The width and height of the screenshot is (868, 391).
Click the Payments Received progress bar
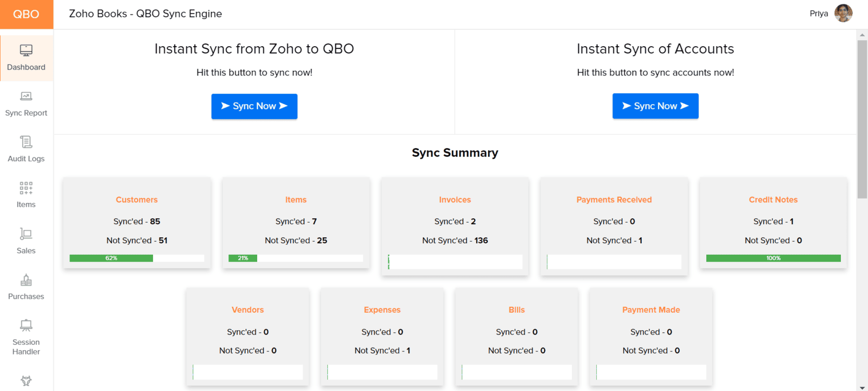click(614, 262)
